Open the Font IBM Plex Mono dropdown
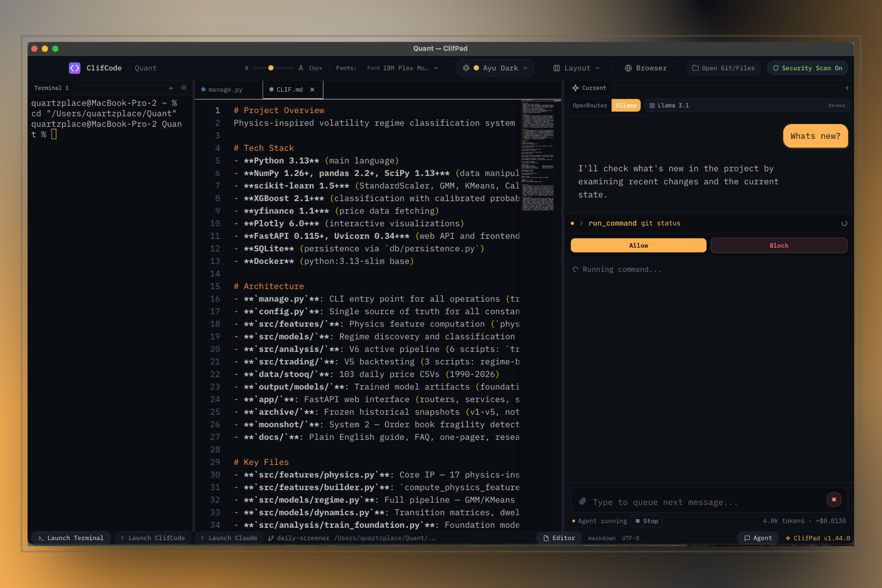The height and width of the screenshot is (588, 882). (x=402, y=68)
